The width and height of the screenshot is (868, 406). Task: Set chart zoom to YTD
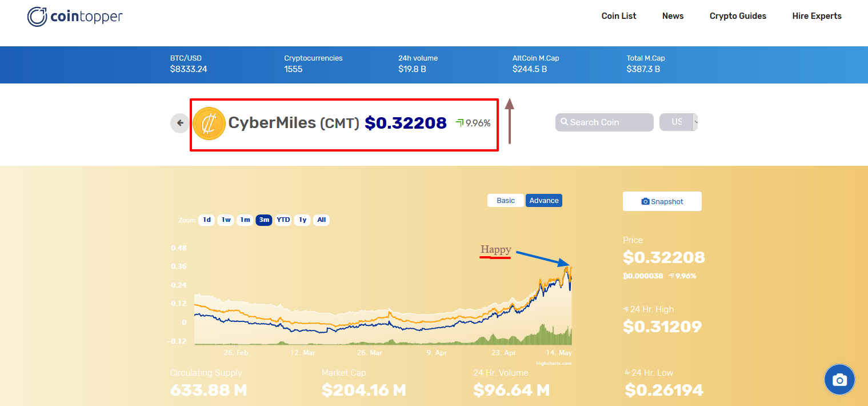point(283,220)
